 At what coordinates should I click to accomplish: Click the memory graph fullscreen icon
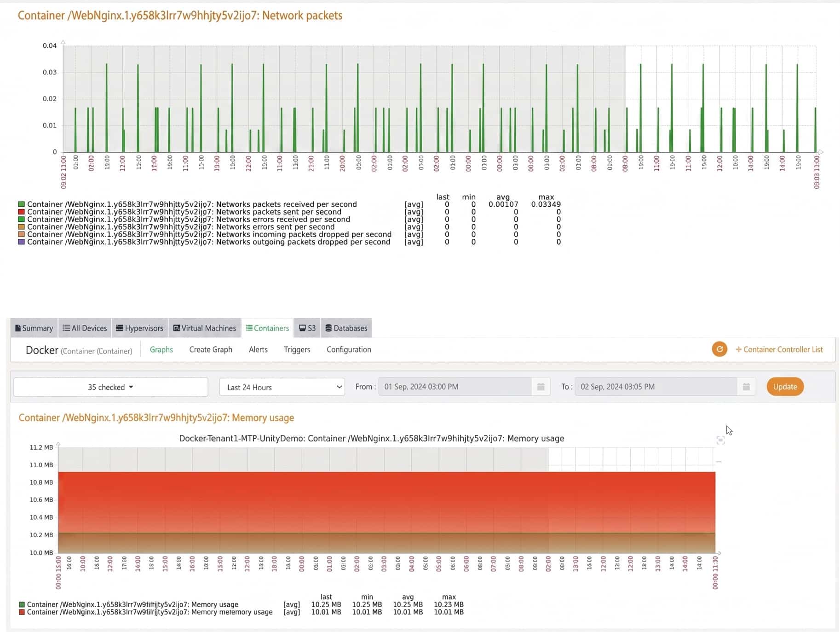tap(720, 441)
